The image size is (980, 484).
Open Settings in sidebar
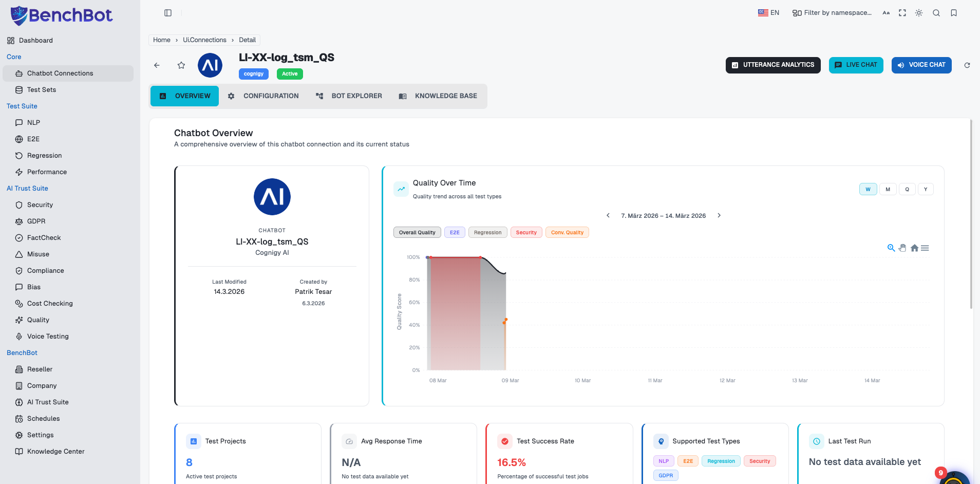pos(68,435)
